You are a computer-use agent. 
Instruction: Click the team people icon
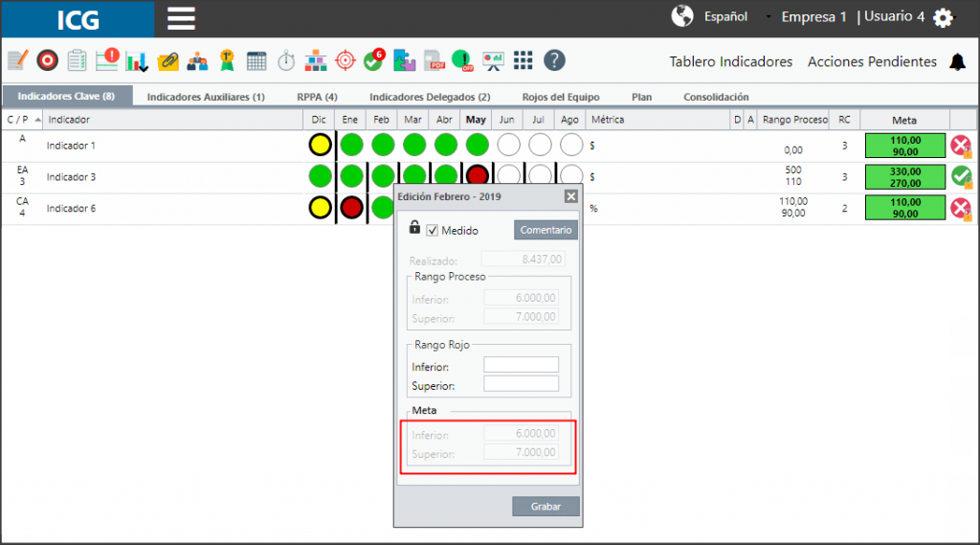[x=197, y=61]
